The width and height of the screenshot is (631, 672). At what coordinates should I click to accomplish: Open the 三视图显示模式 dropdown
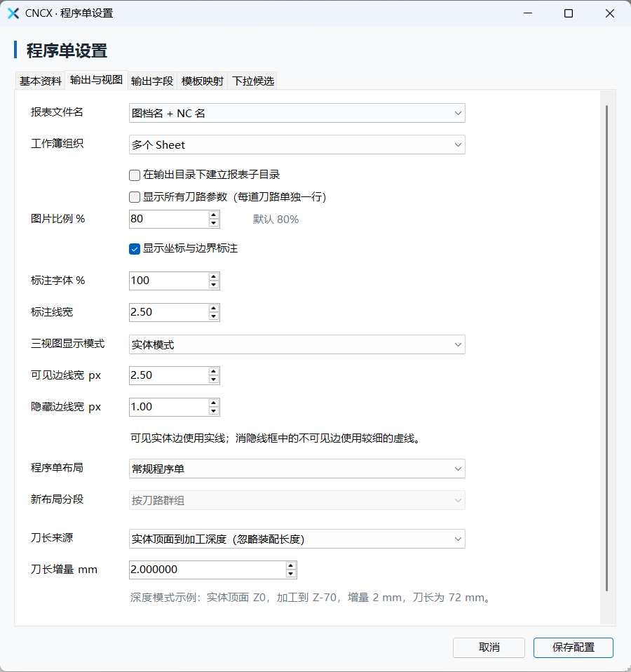(297, 344)
